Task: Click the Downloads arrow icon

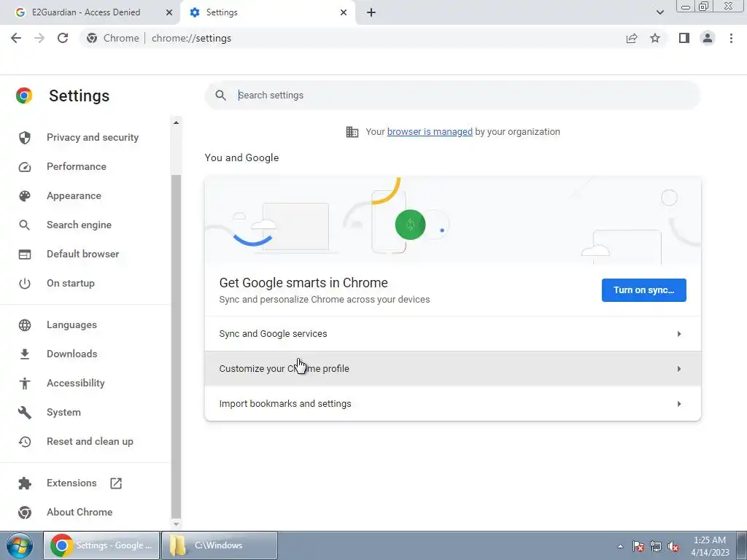Action: point(25,354)
